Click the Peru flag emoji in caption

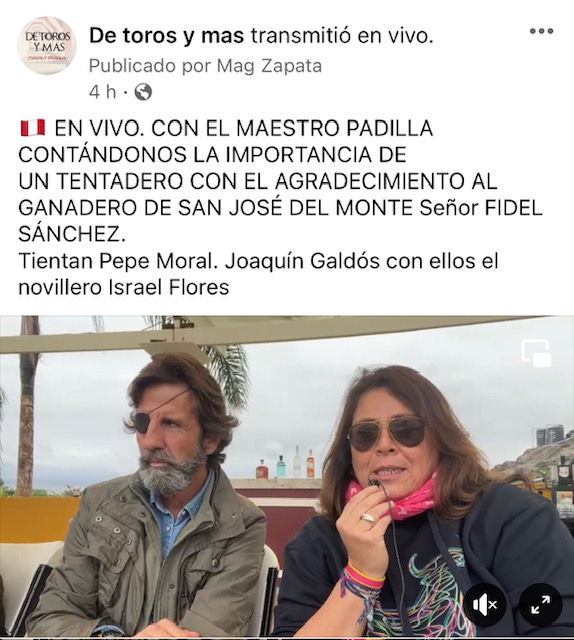point(33,128)
